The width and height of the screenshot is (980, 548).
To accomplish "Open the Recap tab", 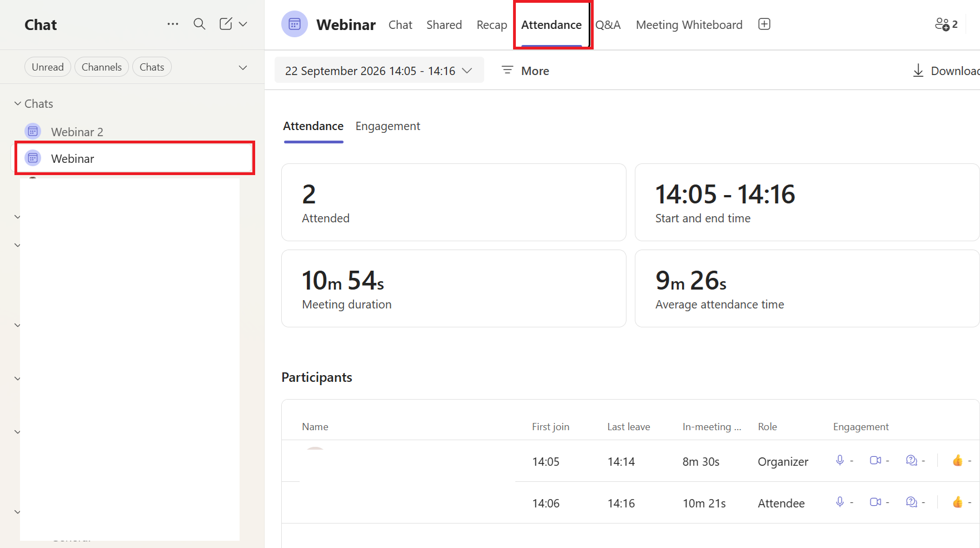I will tap(492, 25).
